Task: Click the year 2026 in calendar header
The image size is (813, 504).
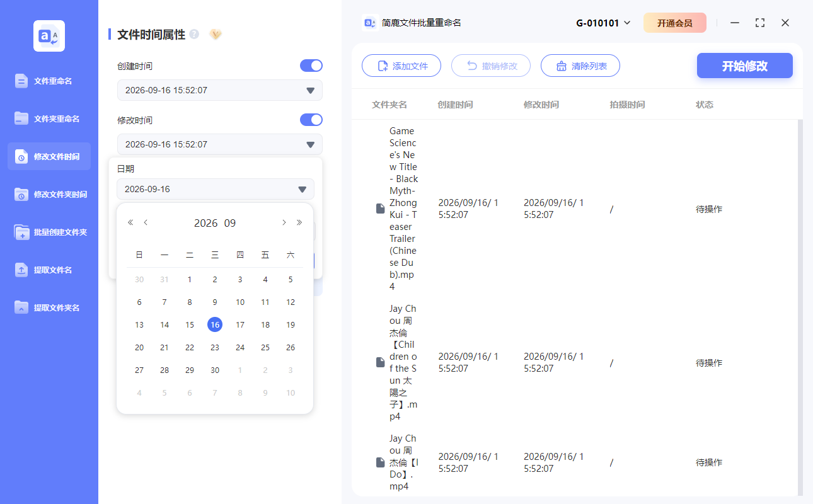Action: 206,223
